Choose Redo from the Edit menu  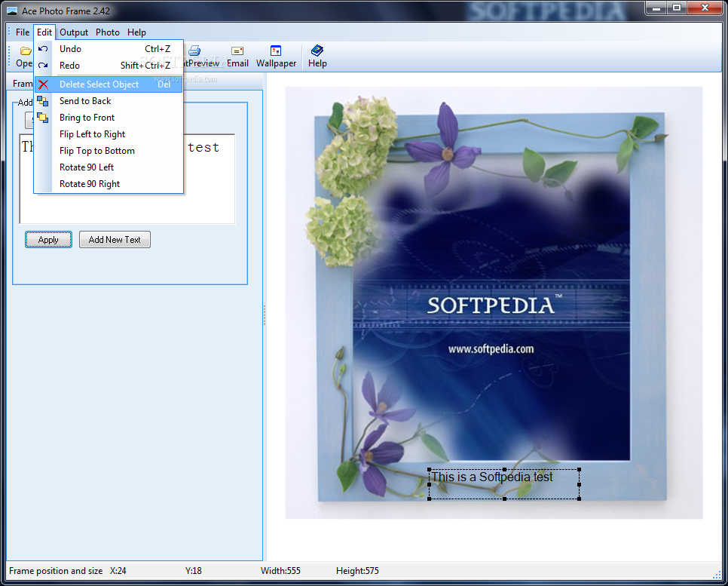tap(109, 66)
